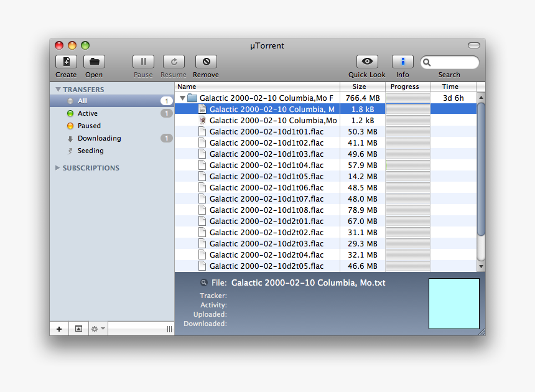Click the file icon for d2t05.flac

click(202, 266)
